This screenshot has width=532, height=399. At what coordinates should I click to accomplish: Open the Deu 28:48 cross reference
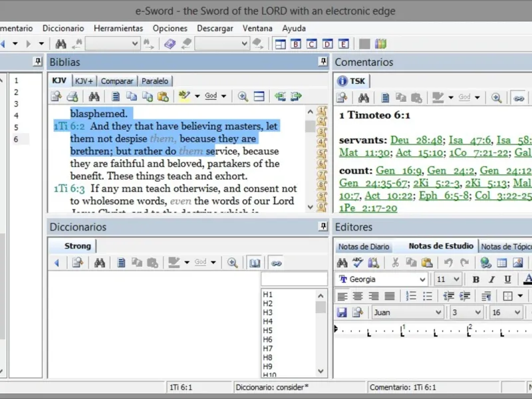[416, 140]
